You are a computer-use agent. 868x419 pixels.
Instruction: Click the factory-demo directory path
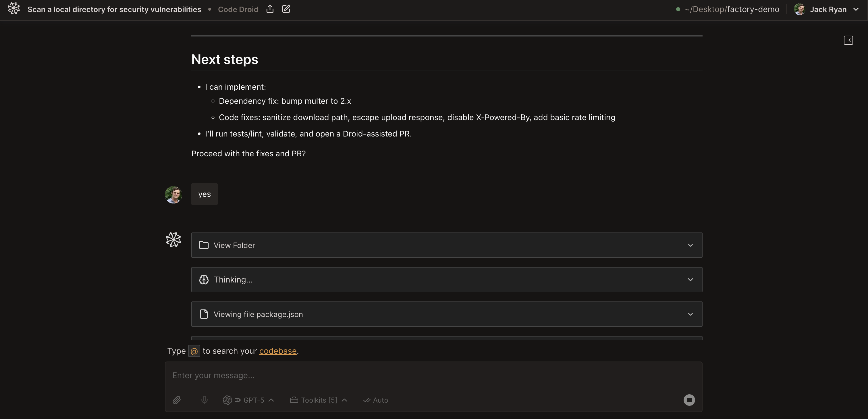[732, 9]
